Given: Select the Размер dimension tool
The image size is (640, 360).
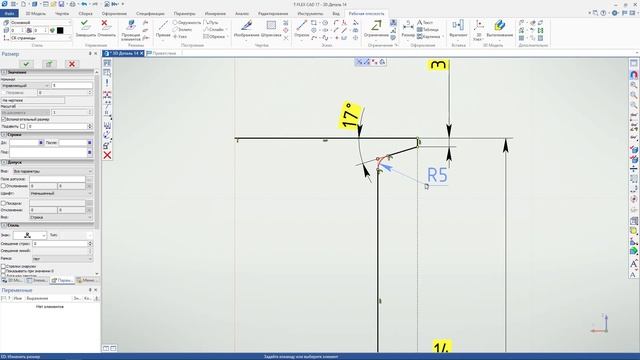Looking at the screenshot, I should point(408,29).
